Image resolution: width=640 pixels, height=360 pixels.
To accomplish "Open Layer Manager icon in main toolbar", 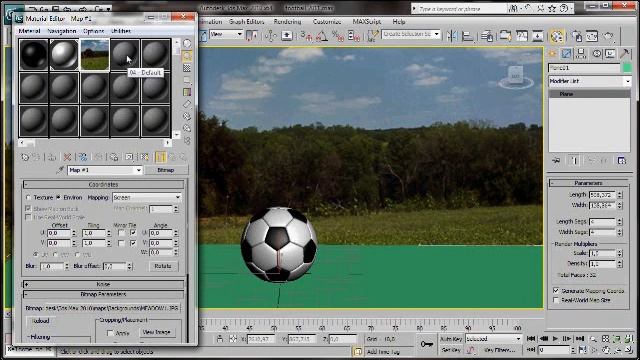I will point(487,36).
